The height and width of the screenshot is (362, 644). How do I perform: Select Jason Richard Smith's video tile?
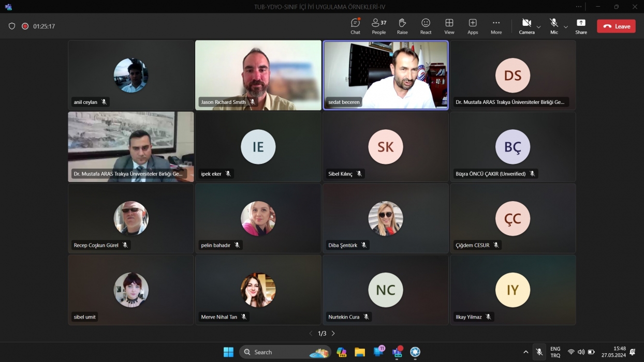point(258,75)
